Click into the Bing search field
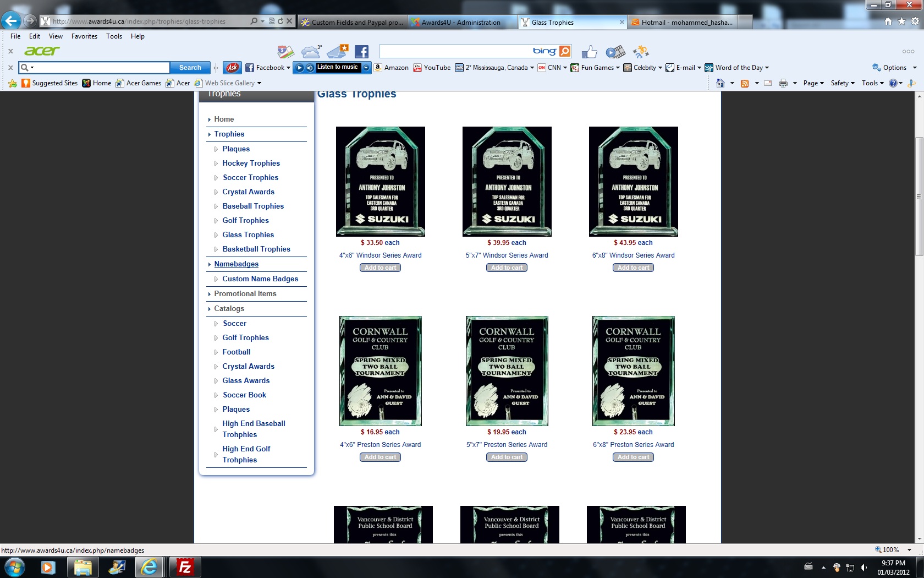924x578 pixels. pyautogui.click(x=455, y=51)
